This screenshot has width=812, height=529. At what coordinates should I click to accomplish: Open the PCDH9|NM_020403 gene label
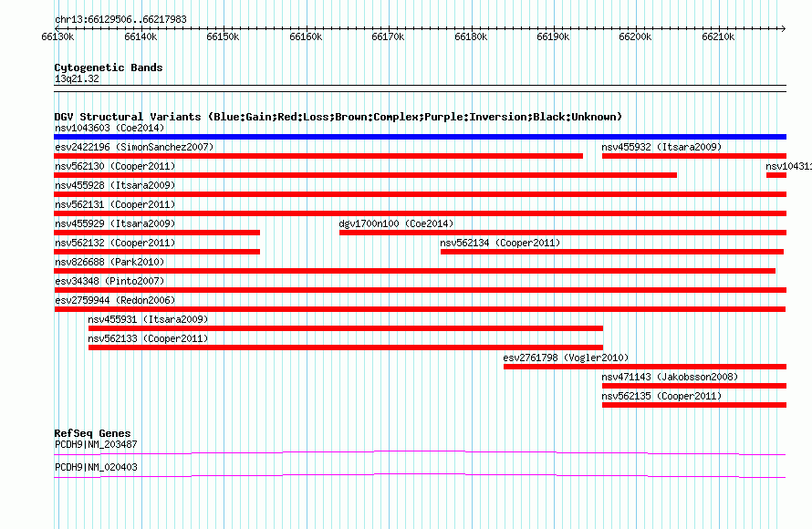pos(96,467)
